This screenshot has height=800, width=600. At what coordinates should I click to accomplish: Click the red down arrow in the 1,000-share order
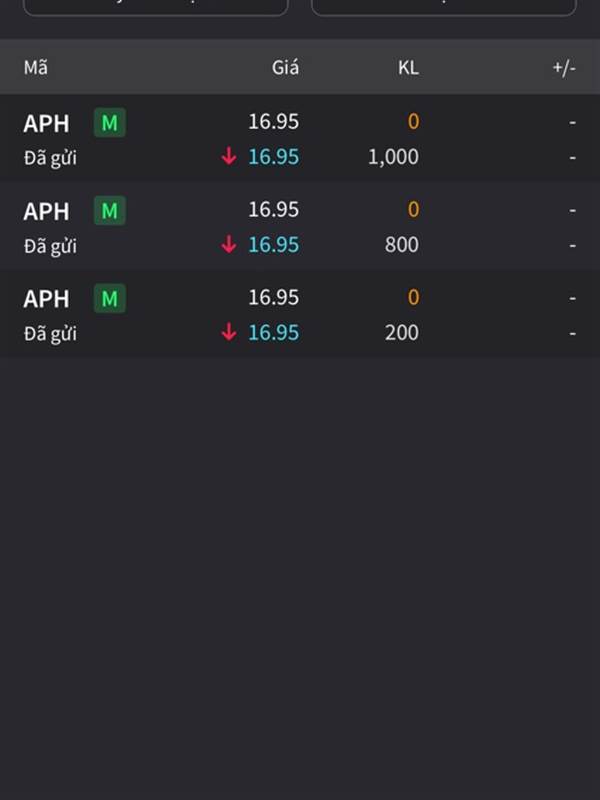click(x=229, y=156)
